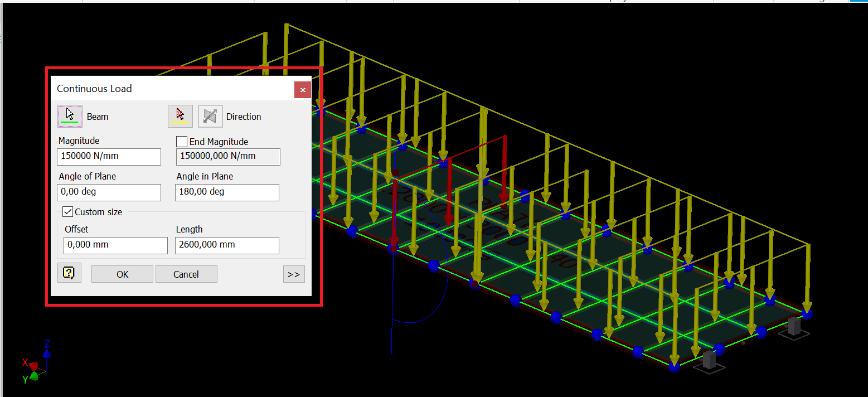
Task: Edit the Angle of Plane field
Action: click(x=109, y=192)
